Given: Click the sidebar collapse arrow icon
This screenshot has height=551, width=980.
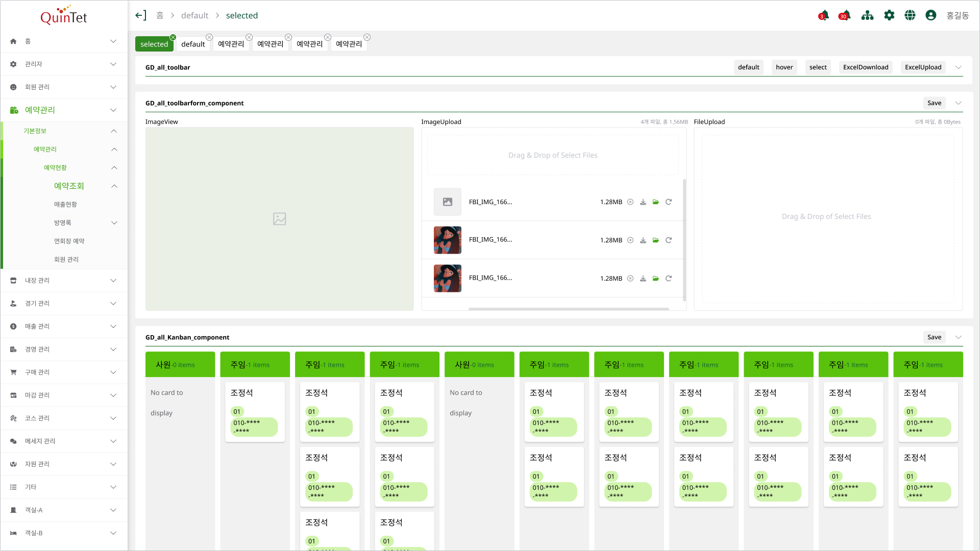Looking at the screenshot, I should coord(141,15).
